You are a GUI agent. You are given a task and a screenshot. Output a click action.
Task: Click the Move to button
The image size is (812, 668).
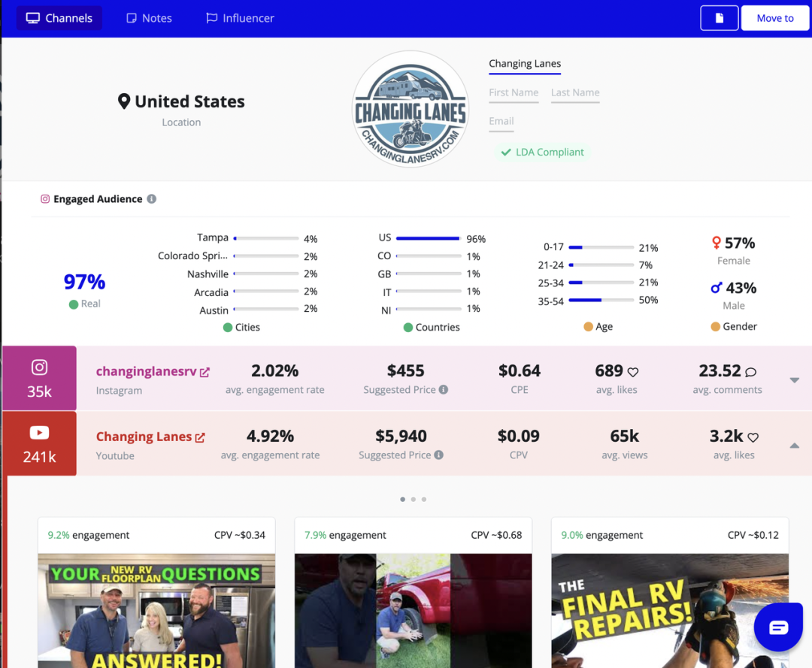774,18
